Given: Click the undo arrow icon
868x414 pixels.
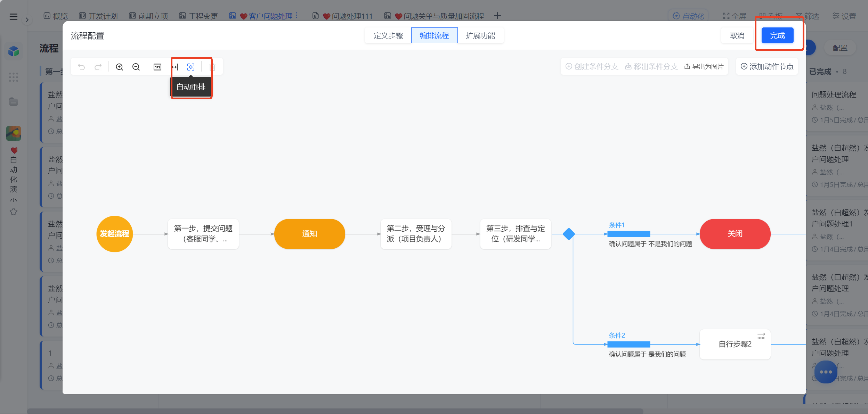Looking at the screenshot, I should click(81, 67).
